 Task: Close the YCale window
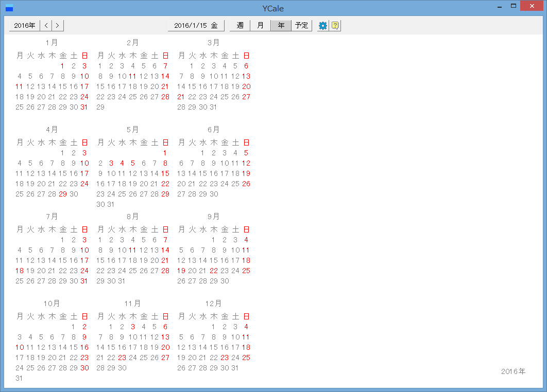pos(532,6)
